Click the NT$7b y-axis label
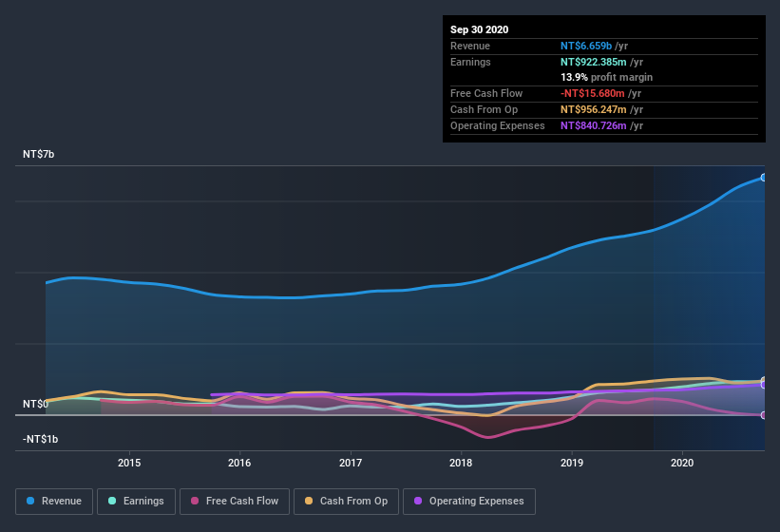 (38, 154)
